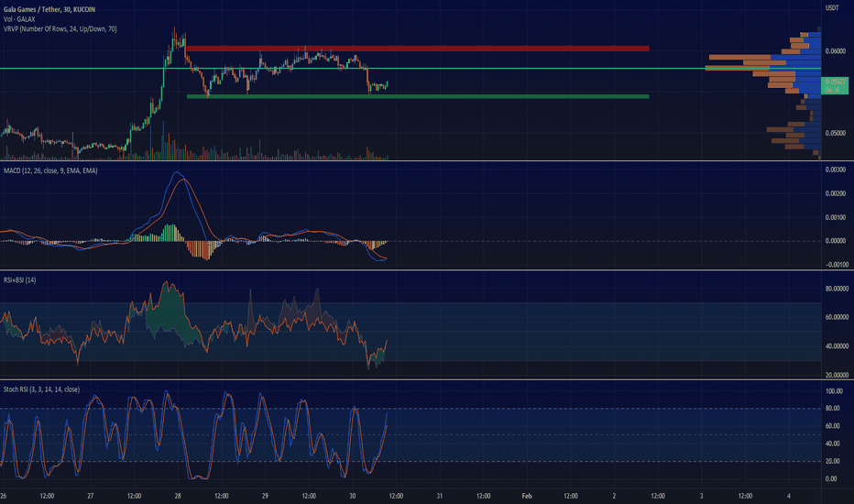
Task: Click the 20.00 Stoch RSI axis value
Action: [833, 462]
